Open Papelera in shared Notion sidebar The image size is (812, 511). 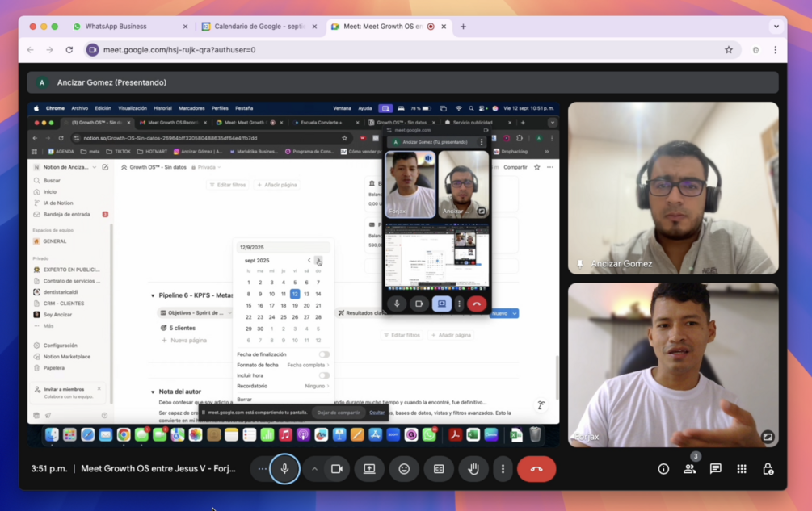pyautogui.click(x=54, y=368)
